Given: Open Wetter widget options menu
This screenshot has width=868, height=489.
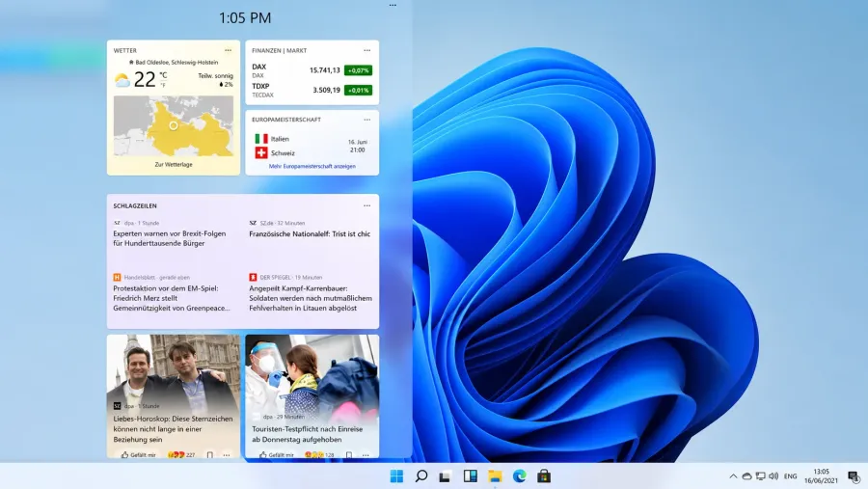Looking at the screenshot, I should (228, 50).
